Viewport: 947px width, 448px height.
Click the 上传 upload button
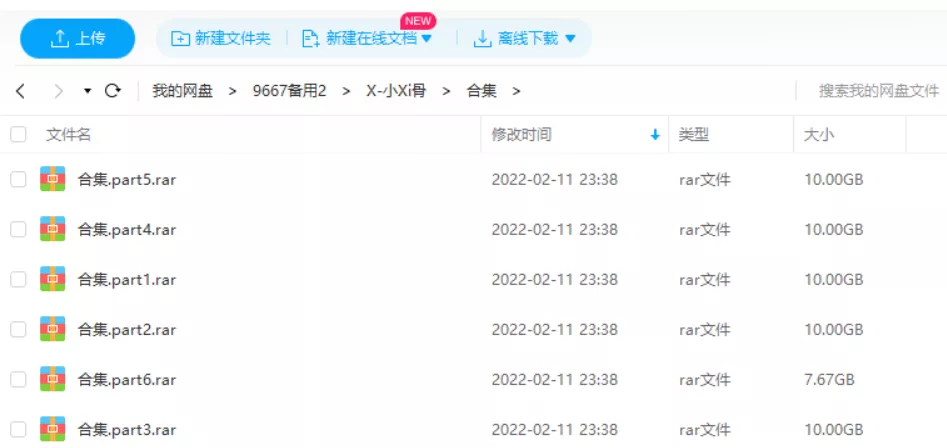78,39
